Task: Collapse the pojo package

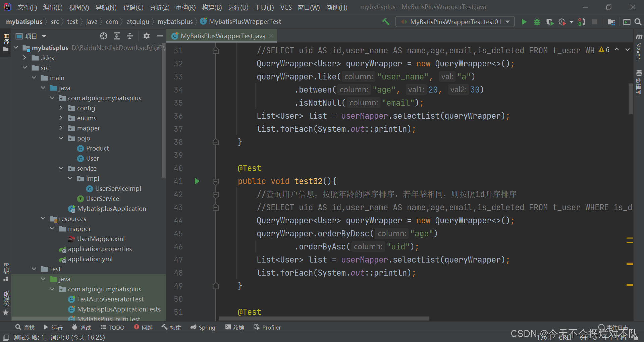Action: tap(61, 138)
